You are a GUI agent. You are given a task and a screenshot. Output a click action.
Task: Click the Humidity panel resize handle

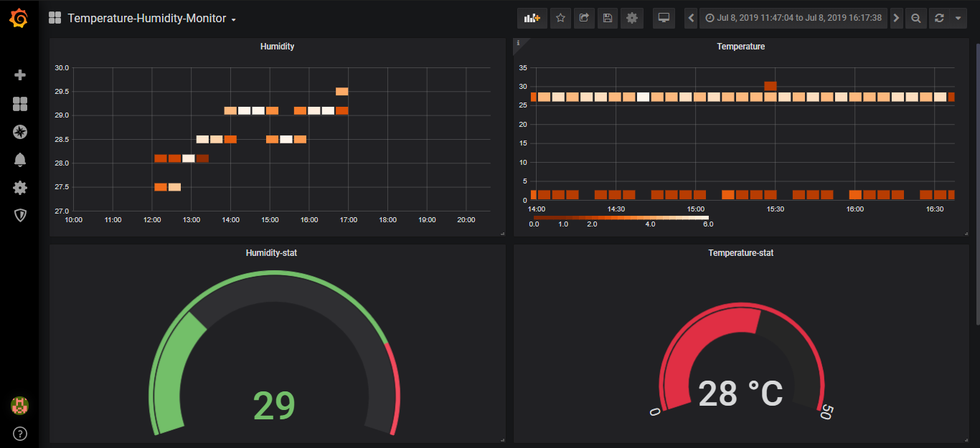[x=502, y=234]
